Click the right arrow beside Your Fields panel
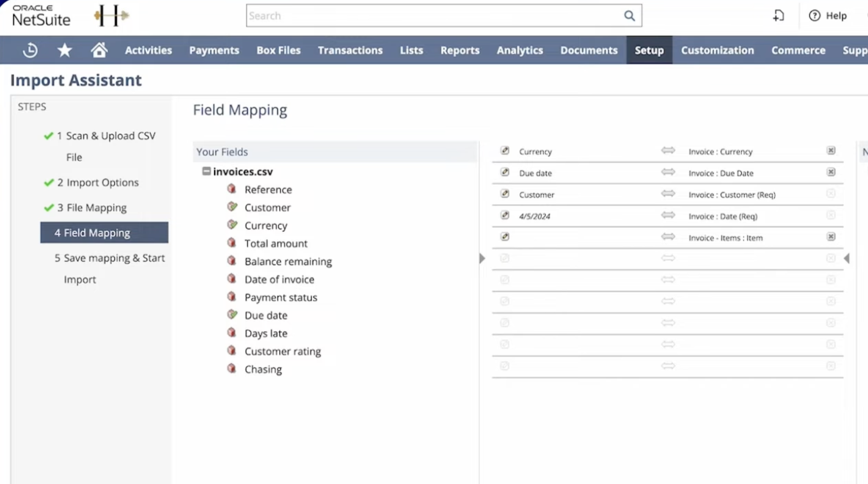This screenshot has width=868, height=484. point(482,258)
